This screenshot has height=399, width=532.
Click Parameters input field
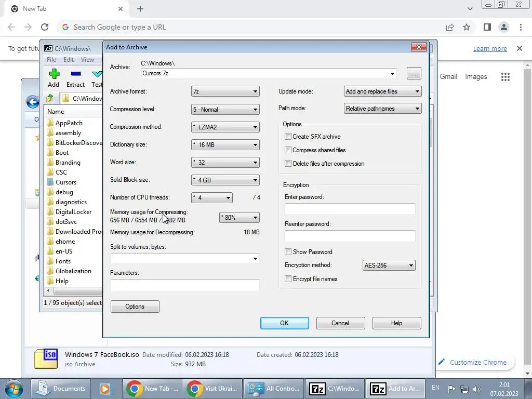coord(185,285)
